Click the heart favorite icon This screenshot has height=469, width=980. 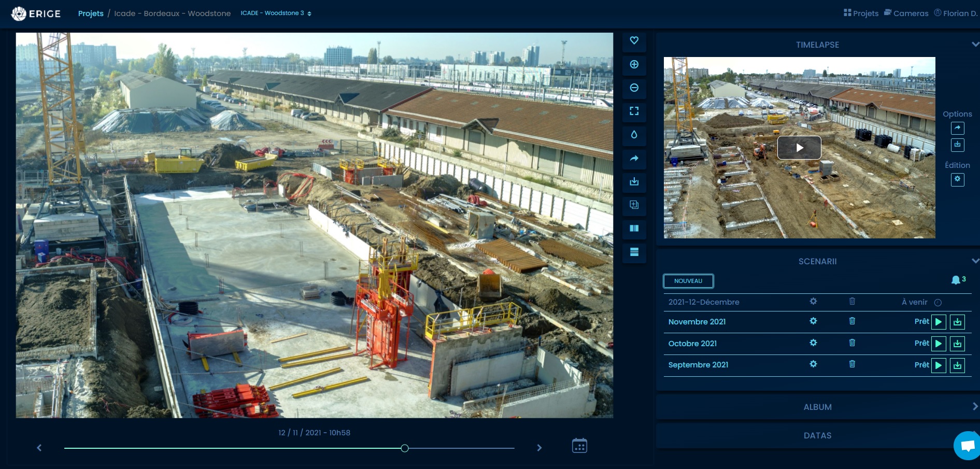pos(634,40)
